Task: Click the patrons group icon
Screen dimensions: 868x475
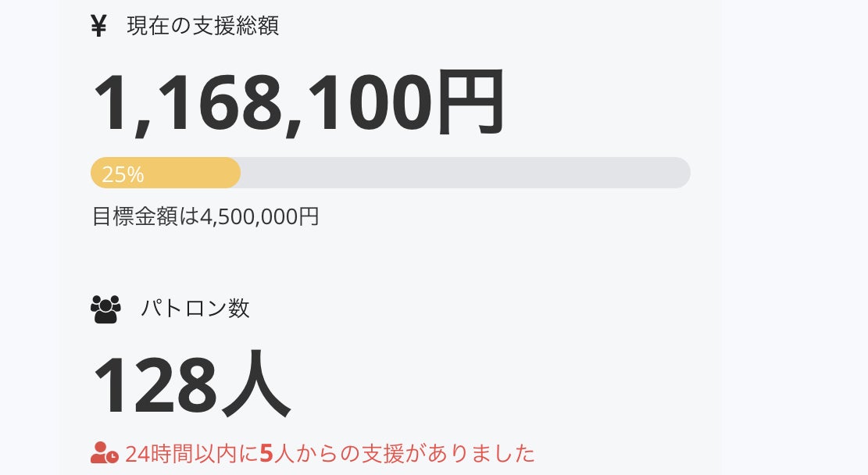Action: click(x=106, y=309)
